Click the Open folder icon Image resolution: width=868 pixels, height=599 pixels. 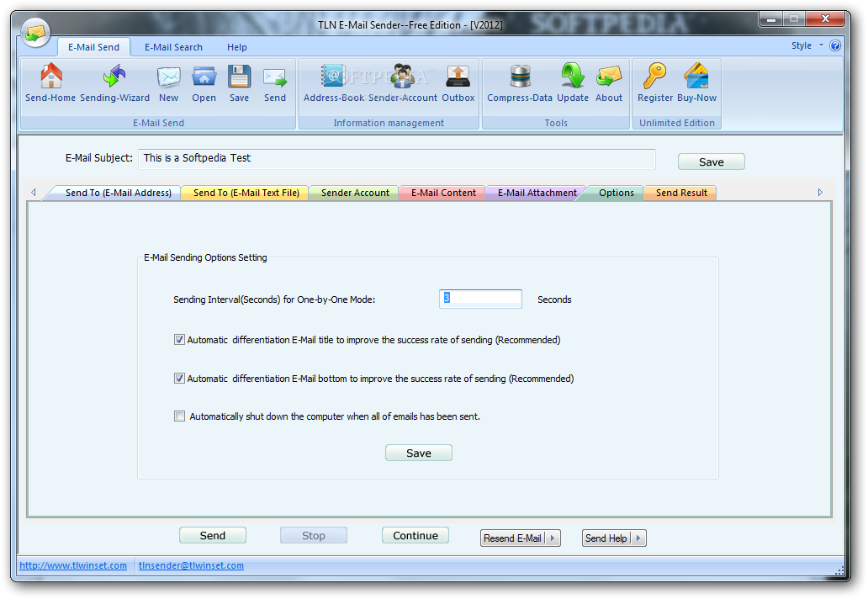(204, 77)
